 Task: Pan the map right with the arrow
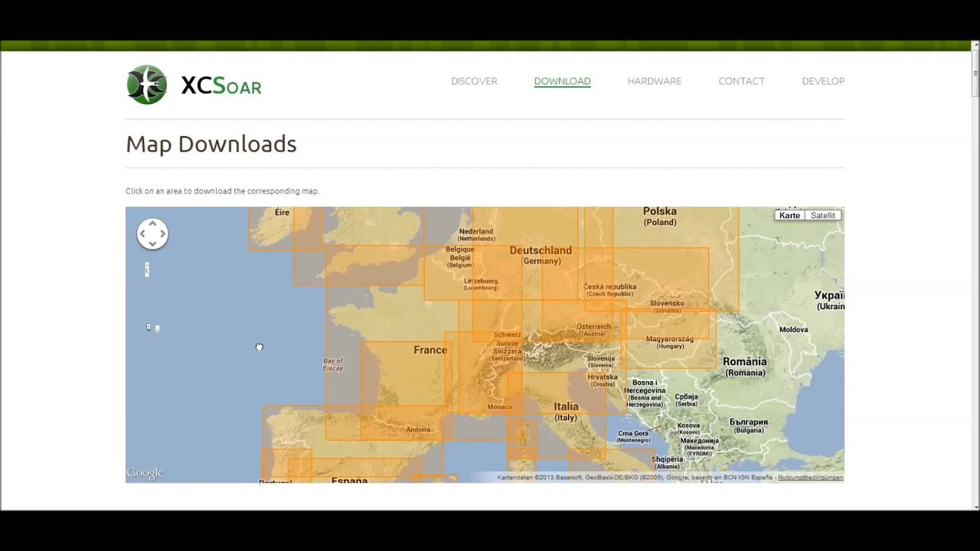pos(162,234)
